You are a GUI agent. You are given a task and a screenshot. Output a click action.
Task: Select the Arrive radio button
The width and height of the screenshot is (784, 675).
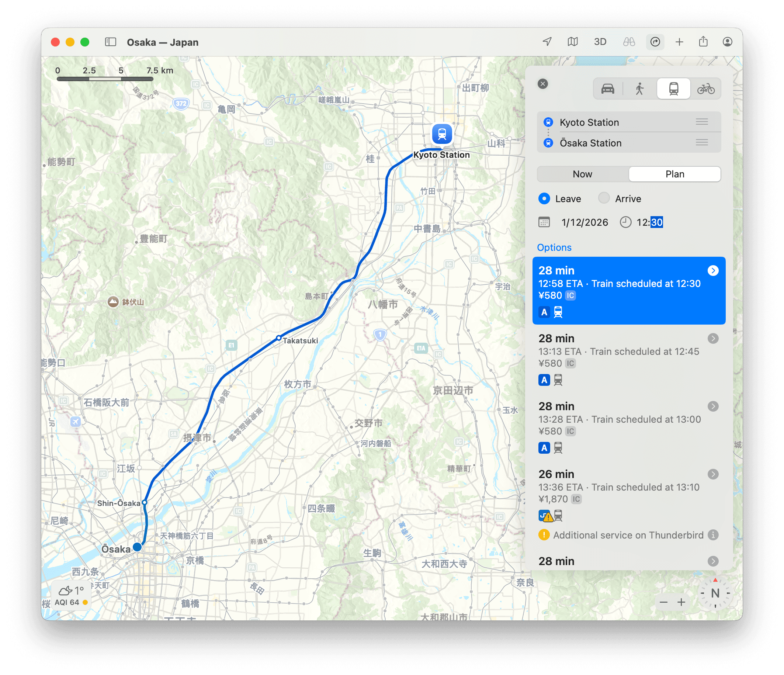tap(604, 198)
